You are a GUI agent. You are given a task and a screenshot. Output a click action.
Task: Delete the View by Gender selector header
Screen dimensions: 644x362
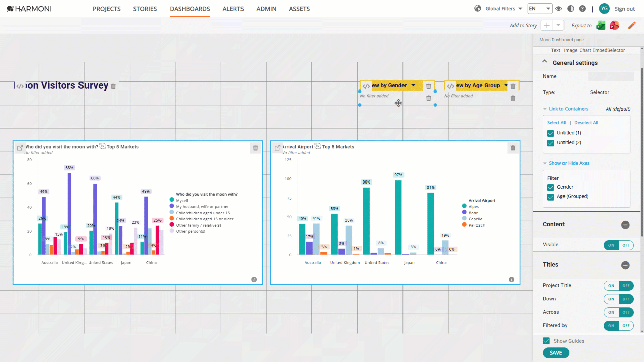click(x=428, y=86)
